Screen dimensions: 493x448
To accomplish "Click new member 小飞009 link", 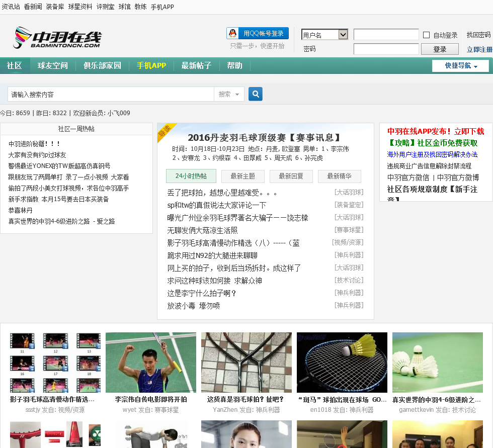I will pyautogui.click(x=119, y=113).
